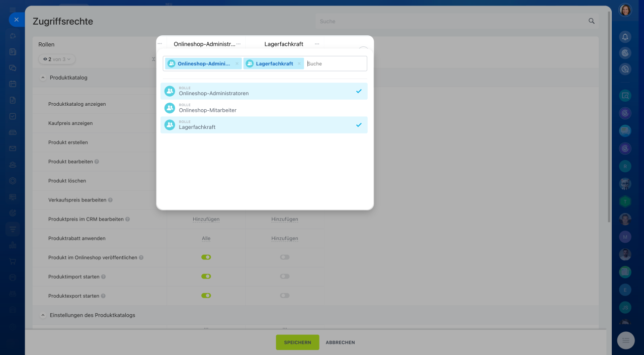Image resolution: width=644 pixels, height=355 pixels.
Task: Open the shopping cart icon in left sidebar
Action: [x=13, y=261]
